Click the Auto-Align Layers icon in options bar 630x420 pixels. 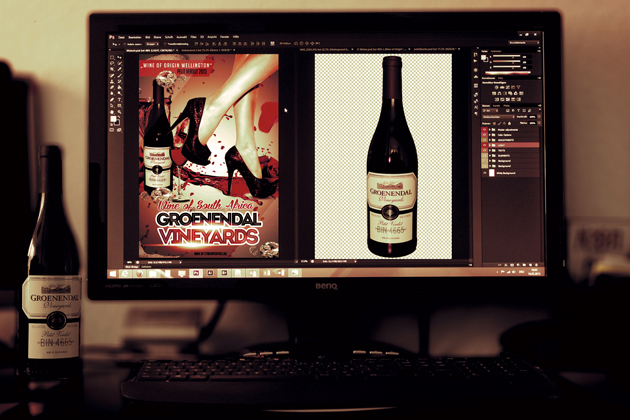pos(272,43)
